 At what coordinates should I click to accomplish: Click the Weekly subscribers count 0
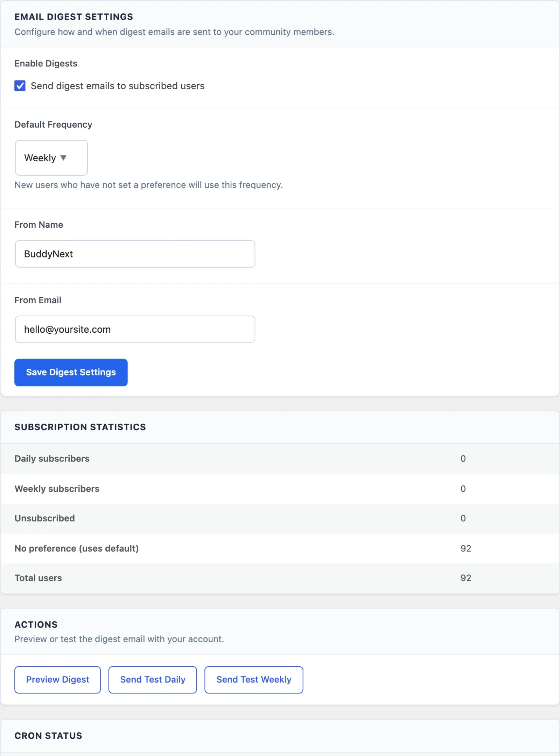[463, 489]
